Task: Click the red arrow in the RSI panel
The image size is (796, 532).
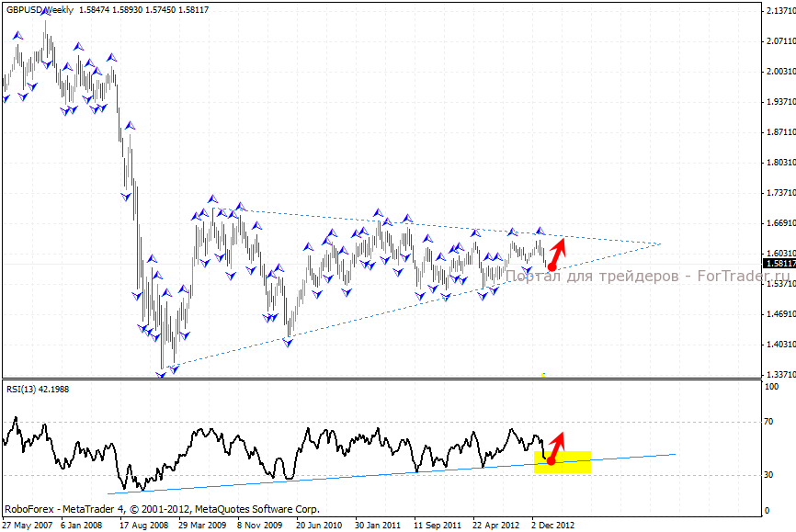Action: (x=556, y=443)
